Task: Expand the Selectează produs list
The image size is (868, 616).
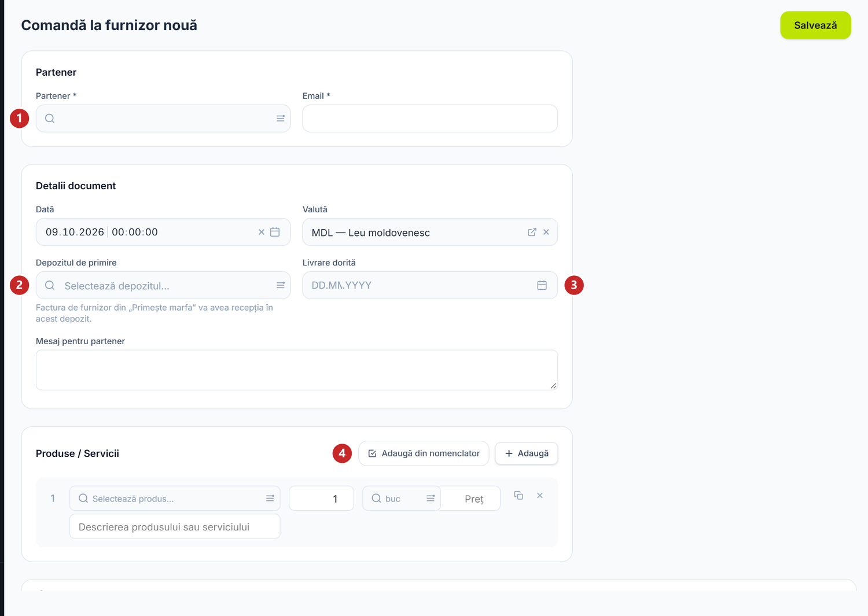Action: click(270, 499)
